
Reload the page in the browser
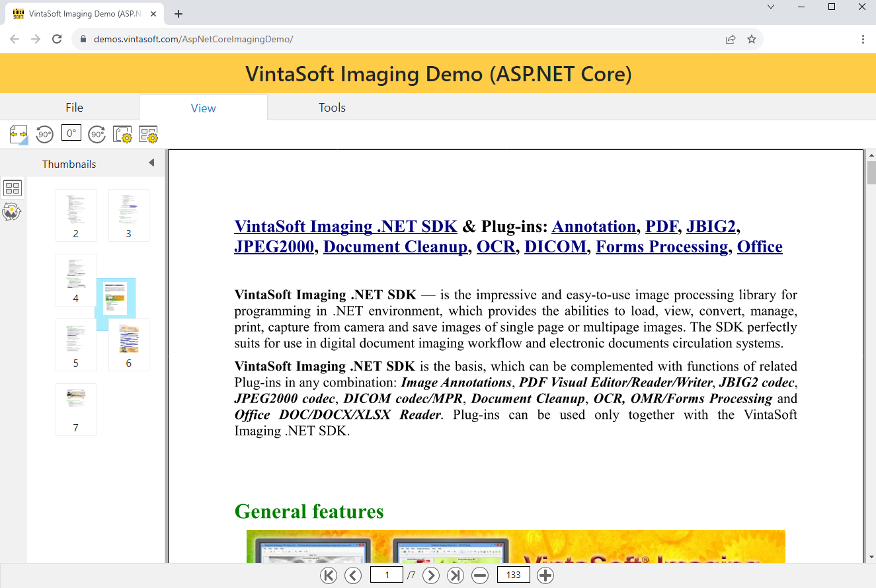point(57,39)
